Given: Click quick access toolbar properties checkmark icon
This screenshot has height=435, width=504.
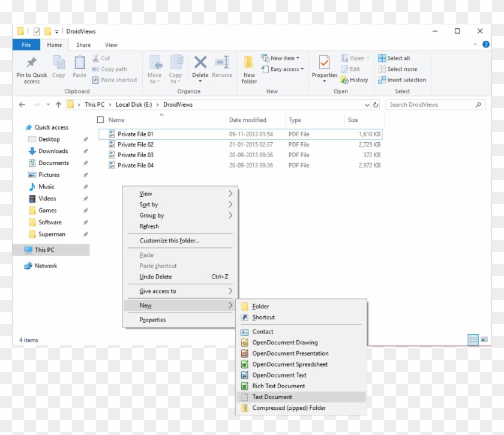Looking at the screenshot, I should 37,31.
